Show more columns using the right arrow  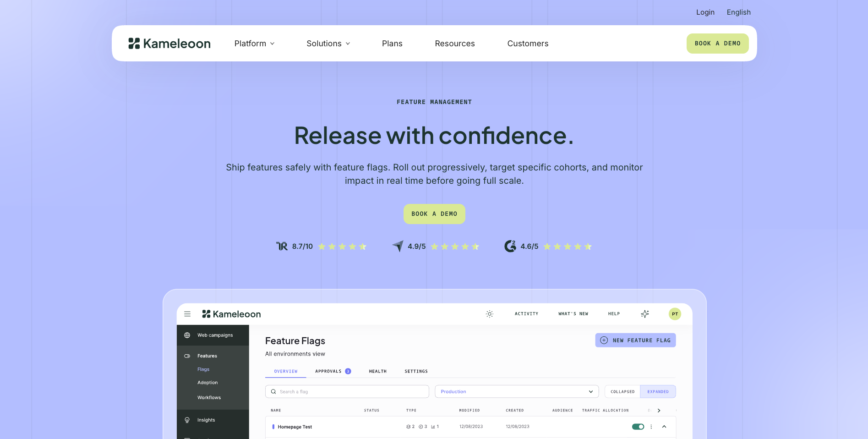pyautogui.click(x=659, y=411)
